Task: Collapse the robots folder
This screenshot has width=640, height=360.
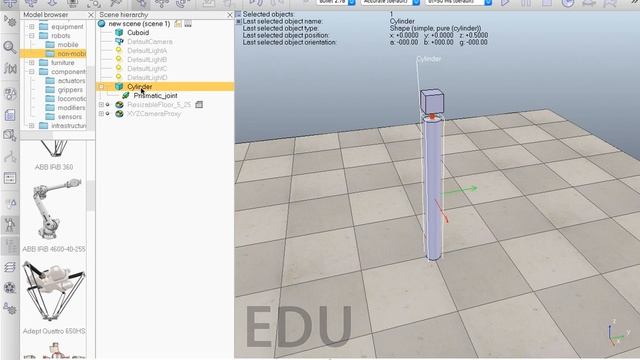Action: pos(32,36)
